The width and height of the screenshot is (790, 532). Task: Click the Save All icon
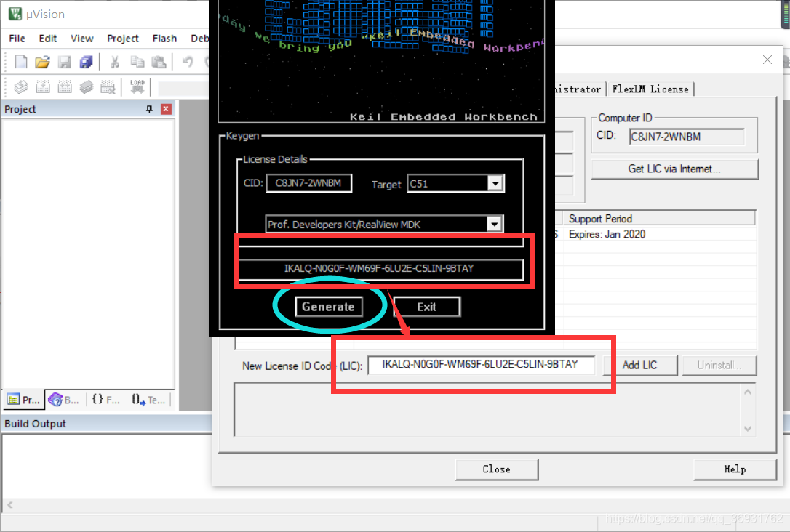[x=86, y=62]
